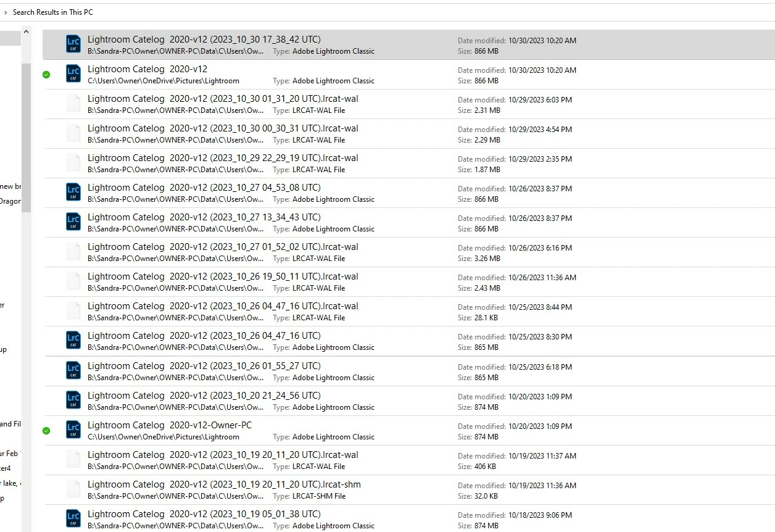Select file name ending 2023_10_19 05_01_38 UTC)
The width and height of the screenshot is (775, 532).
[204, 514]
